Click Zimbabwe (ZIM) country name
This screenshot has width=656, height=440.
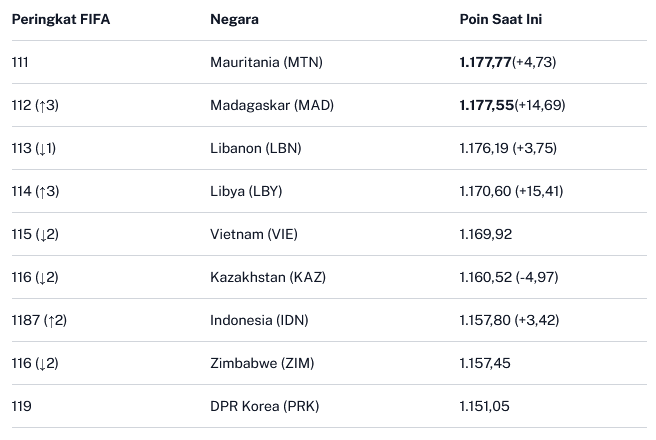pyautogui.click(x=260, y=363)
